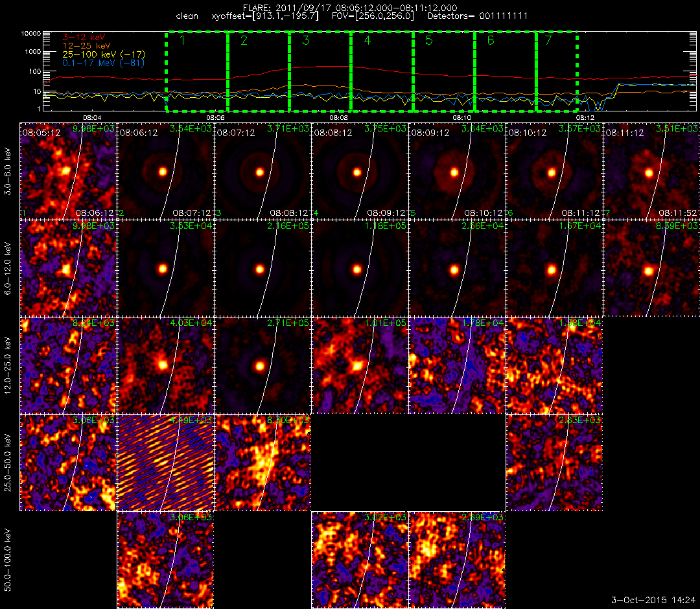Select the 3.0-6.0 keV image for interval 4
Viewport: 700px width, 609px height.
360,171
